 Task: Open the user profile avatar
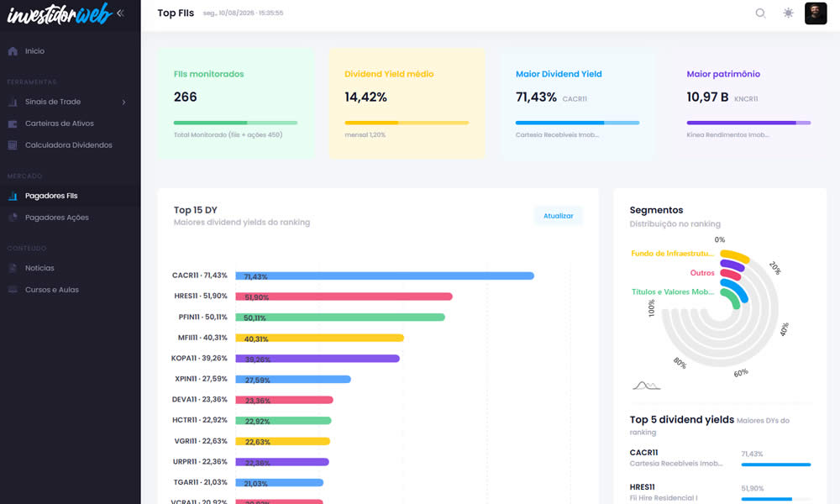click(x=816, y=13)
